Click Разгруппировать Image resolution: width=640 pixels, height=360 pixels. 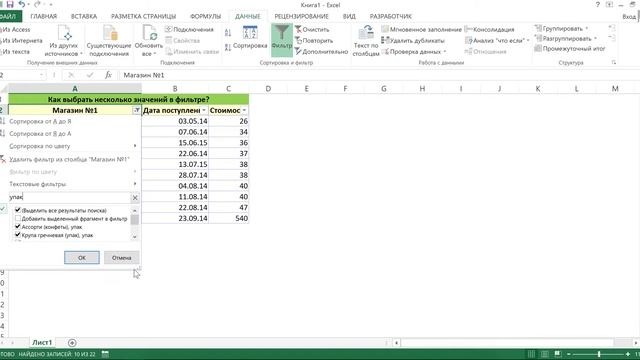[566, 38]
